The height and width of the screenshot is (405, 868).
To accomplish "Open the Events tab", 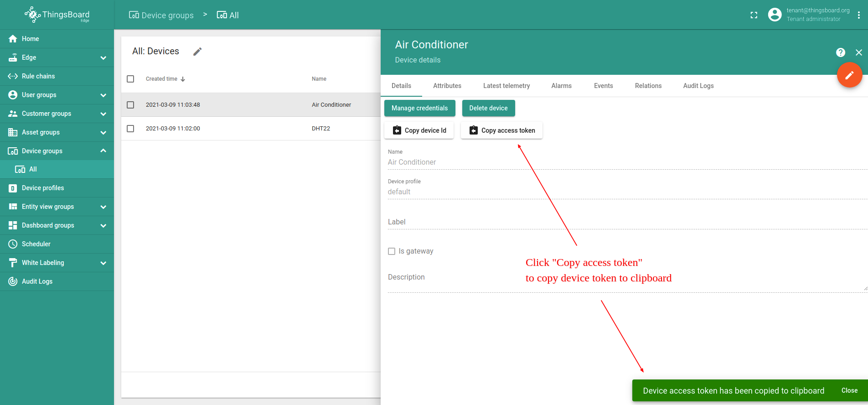I will 604,86.
